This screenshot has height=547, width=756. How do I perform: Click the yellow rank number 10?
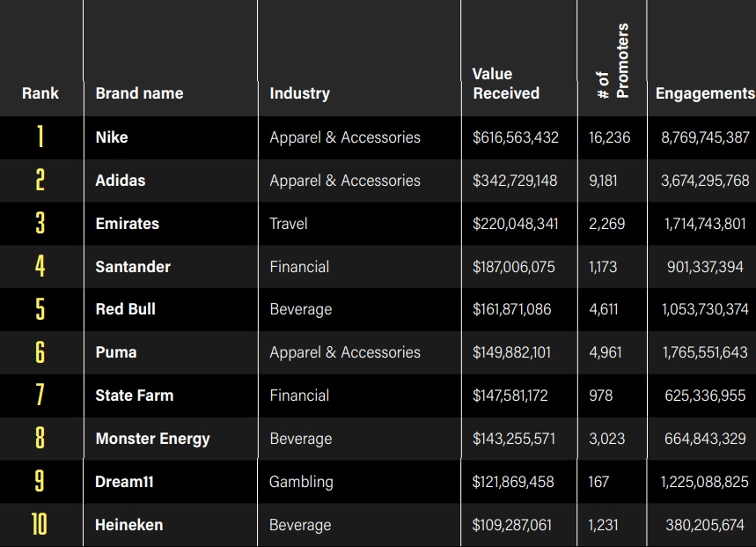[x=40, y=525]
